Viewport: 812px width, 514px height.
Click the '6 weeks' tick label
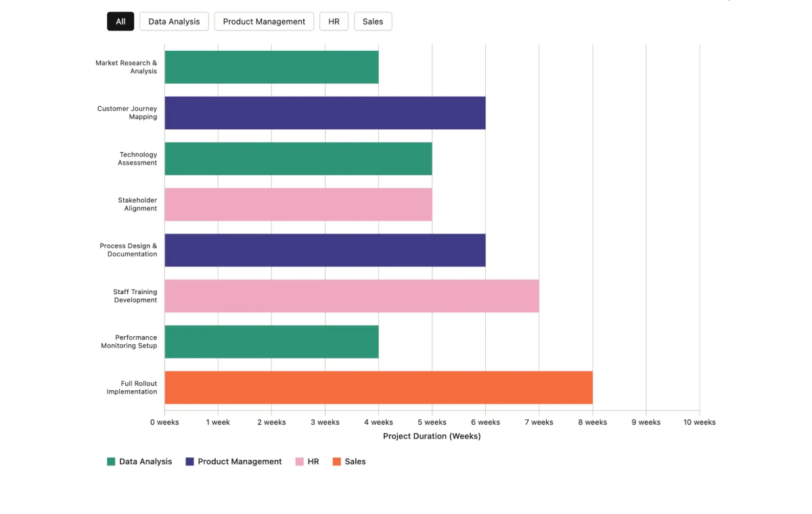[485, 422]
